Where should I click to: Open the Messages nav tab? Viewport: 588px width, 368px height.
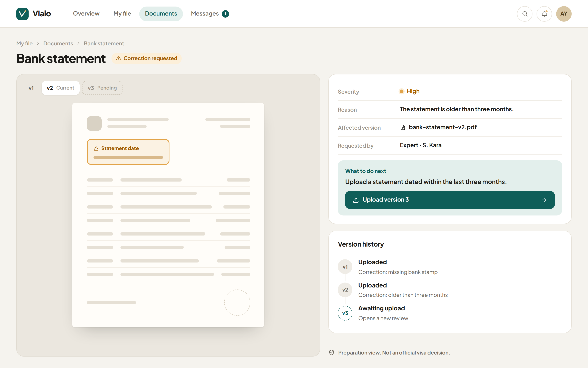(x=210, y=14)
